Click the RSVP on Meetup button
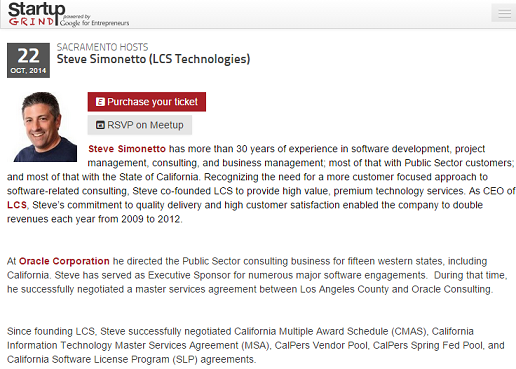The height and width of the screenshot is (369, 516). 140,125
